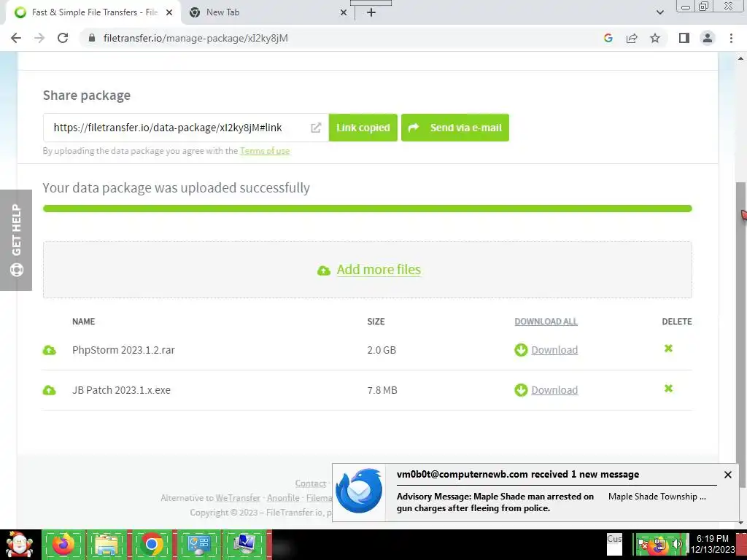Screen dimensions: 747x560
Task: Click cloud icon beside JB Patch 2023.1.x.exe
Action: click(49, 390)
